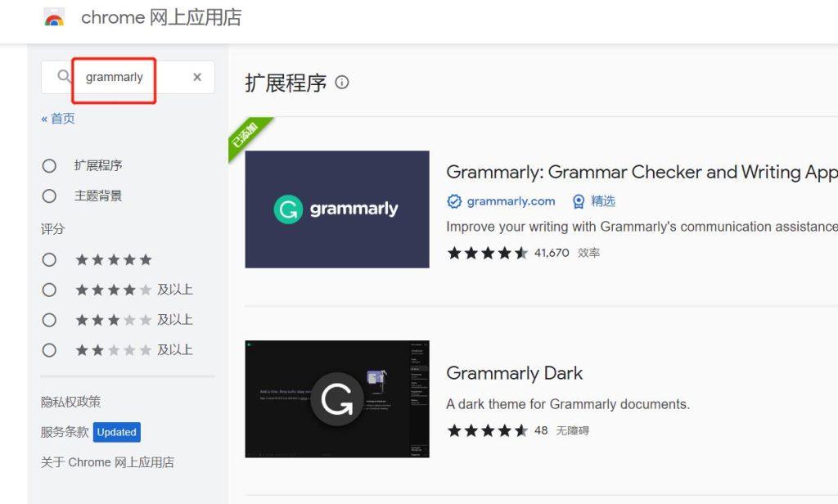Viewport: 838px width, 504px height.
Task: Click the search magnifier icon
Action: tap(64, 76)
